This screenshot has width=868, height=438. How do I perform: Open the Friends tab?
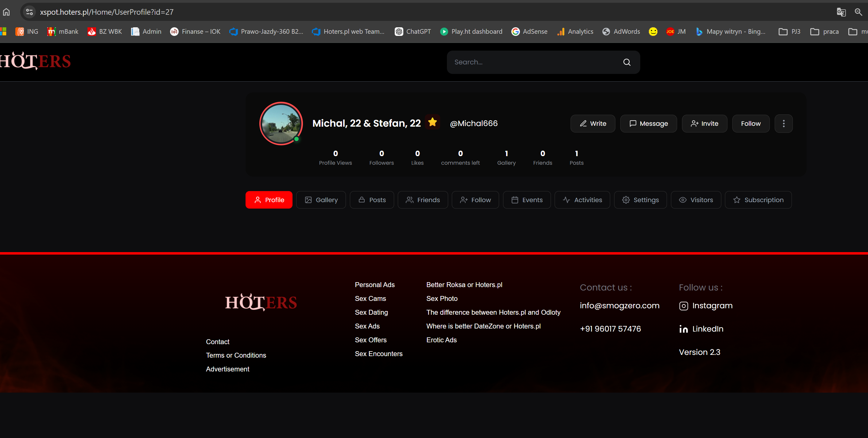point(423,200)
